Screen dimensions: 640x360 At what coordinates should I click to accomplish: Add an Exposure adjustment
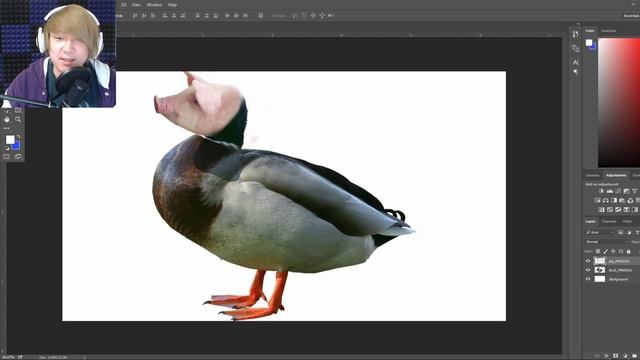tap(627, 191)
